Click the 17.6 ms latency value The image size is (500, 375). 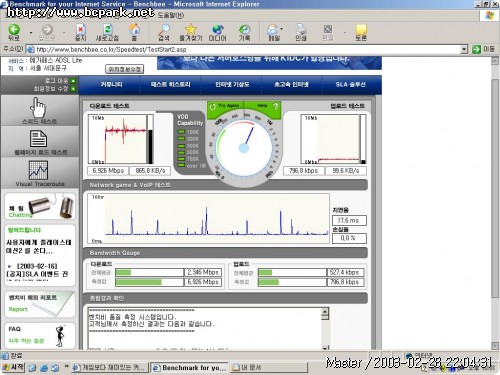pyautogui.click(x=349, y=220)
